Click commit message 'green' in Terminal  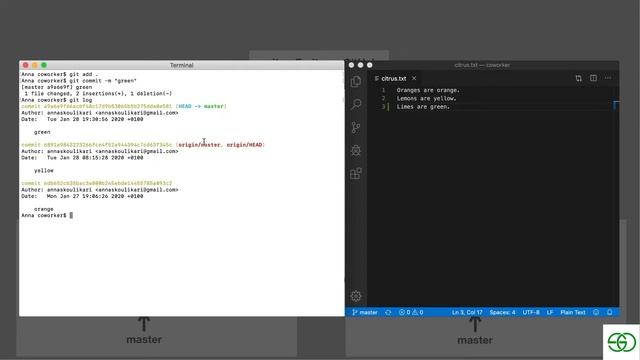pos(42,132)
